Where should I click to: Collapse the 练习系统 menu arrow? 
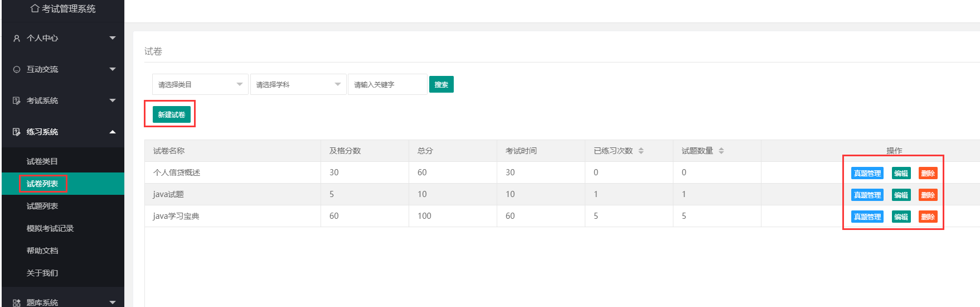click(x=113, y=132)
